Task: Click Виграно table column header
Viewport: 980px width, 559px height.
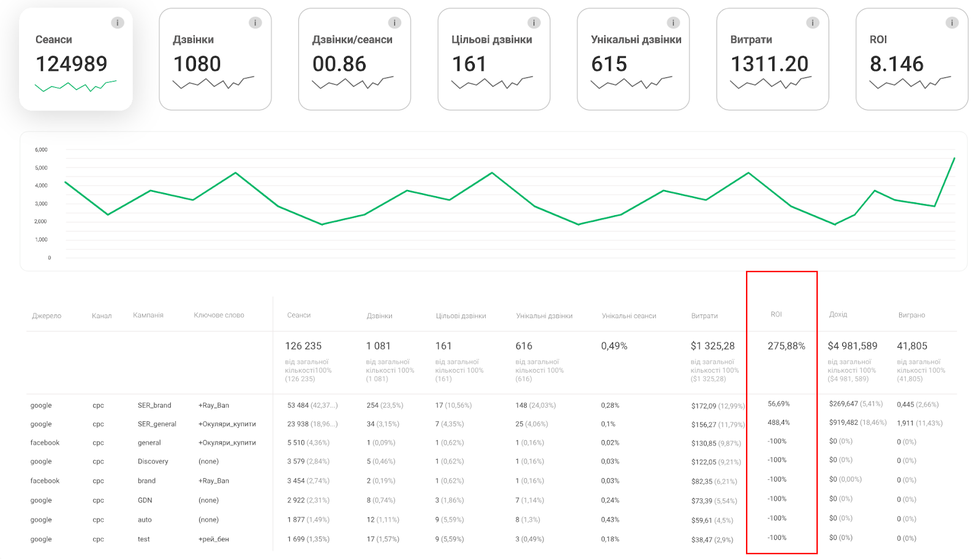Action: [x=911, y=315]
